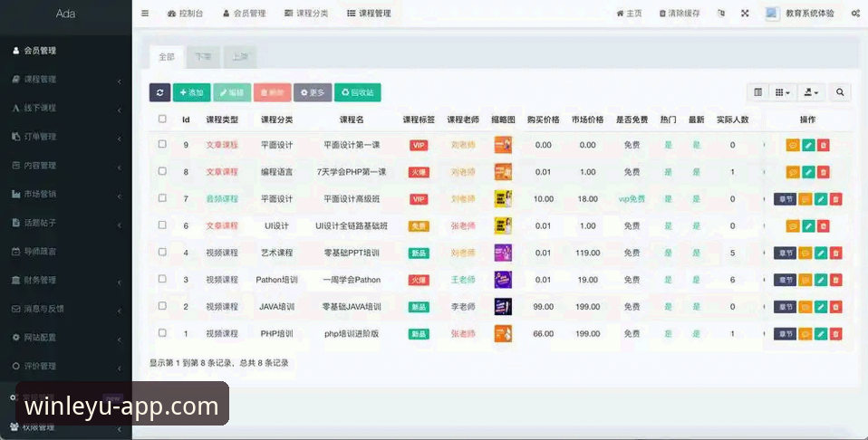Open the export dropdown in table toolbar

(x=812, y=92)
